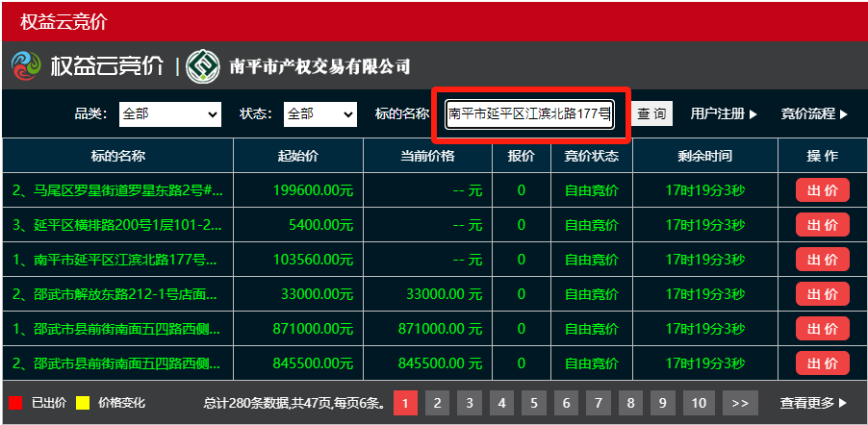Click the 南平市产权交易 company logo
The height and width of the screenshot is (425, 868).
tap(204, 65)
